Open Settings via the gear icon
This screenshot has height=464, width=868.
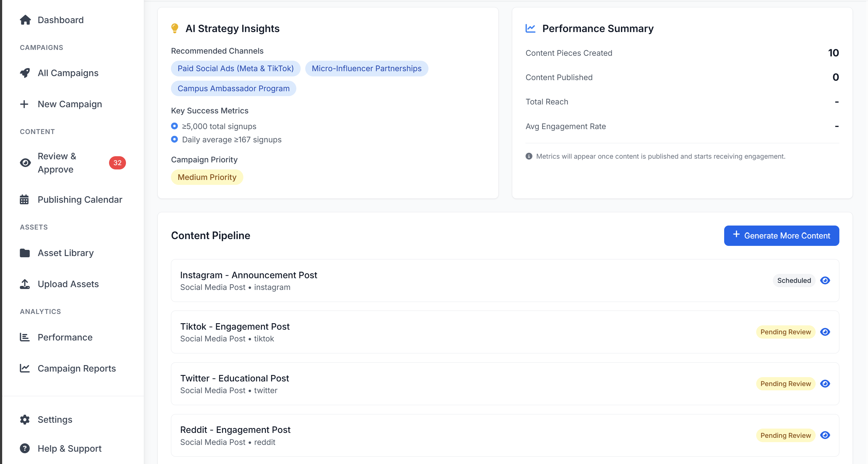25,420
